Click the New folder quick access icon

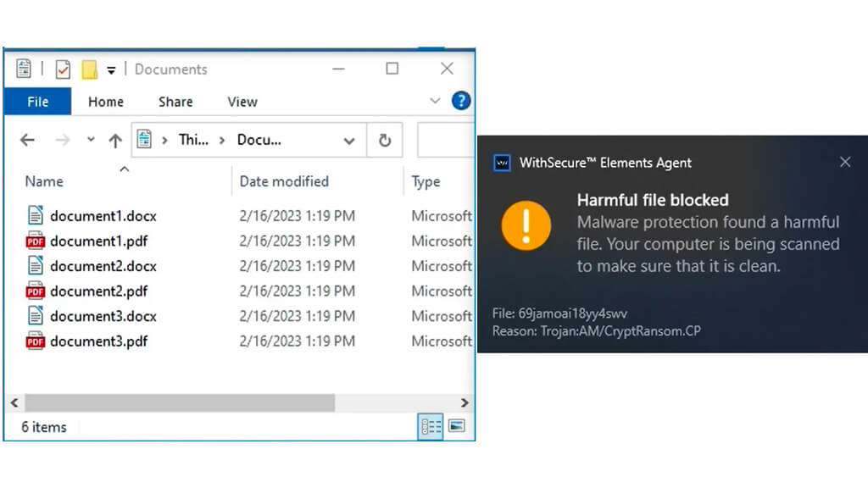pyautogui.click(x=89, y=69)
